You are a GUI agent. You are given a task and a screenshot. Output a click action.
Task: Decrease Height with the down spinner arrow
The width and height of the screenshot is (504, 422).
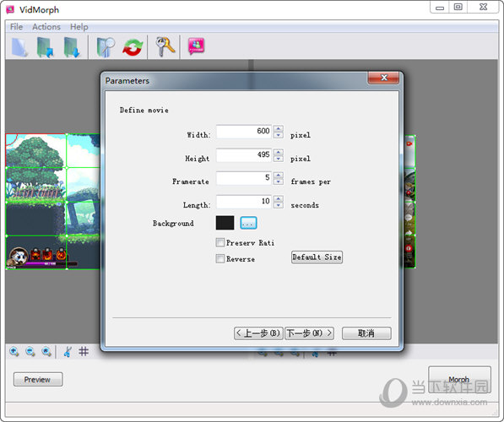tap(279, 159)
